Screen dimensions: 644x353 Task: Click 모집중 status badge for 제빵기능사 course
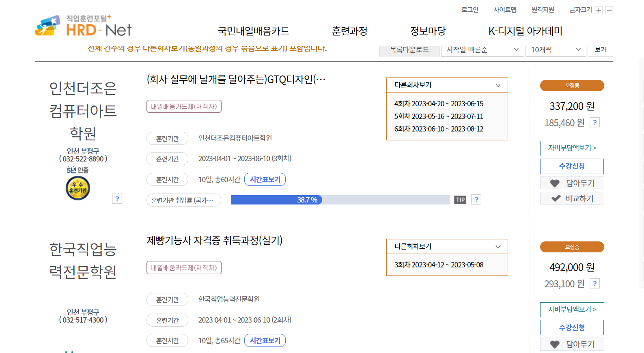click(572, 247)
